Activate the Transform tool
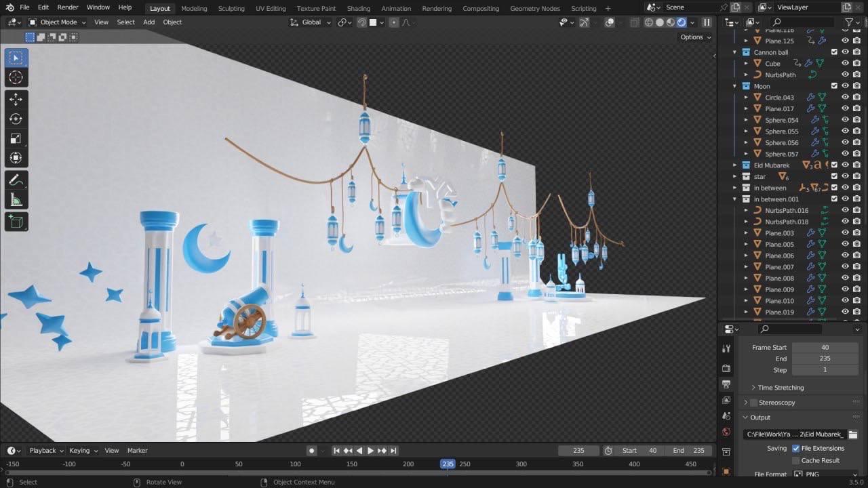This screenshot has width=868, height=488. coord(16,159)
